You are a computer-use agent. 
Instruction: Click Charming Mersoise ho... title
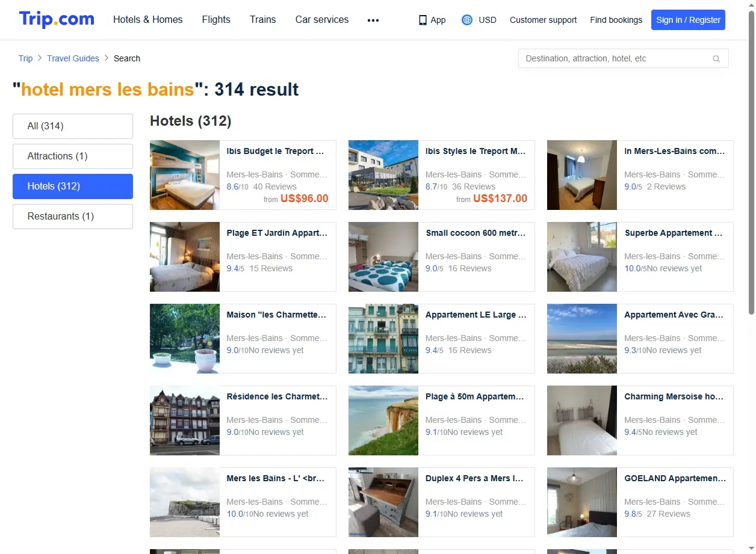(x=674, y=397)
